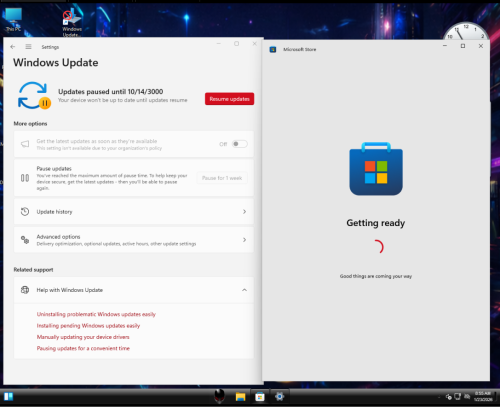Click the Advanced options label

point(58,237)
